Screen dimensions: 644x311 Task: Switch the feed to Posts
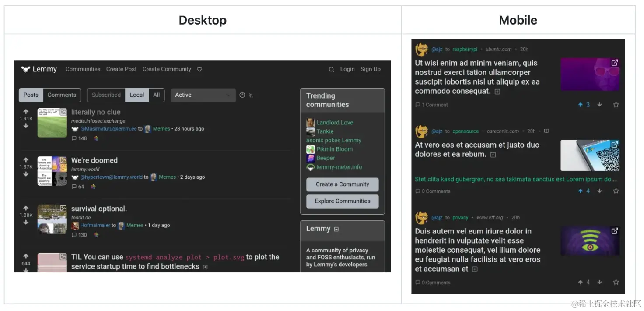pyautogui.click(x=31, y=95)
